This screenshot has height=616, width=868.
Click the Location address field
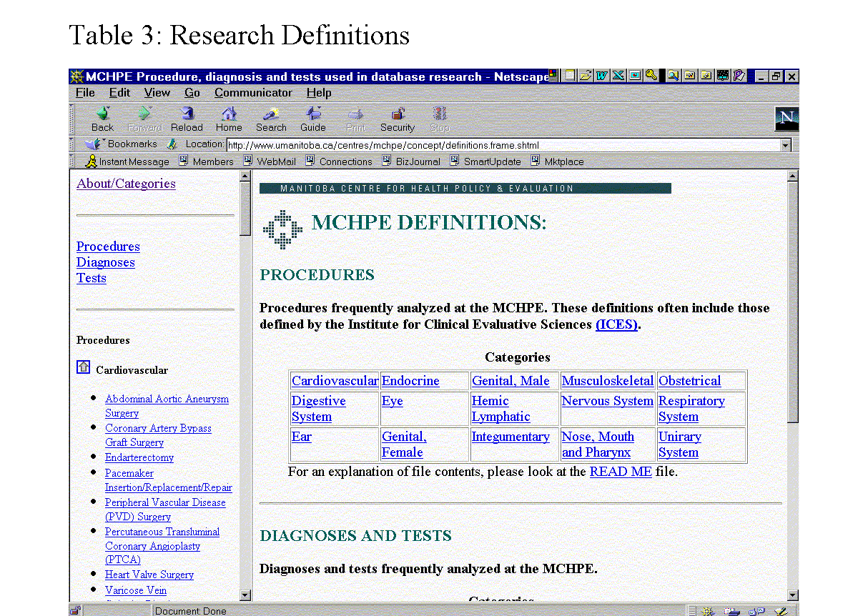[x=500, y=145]
